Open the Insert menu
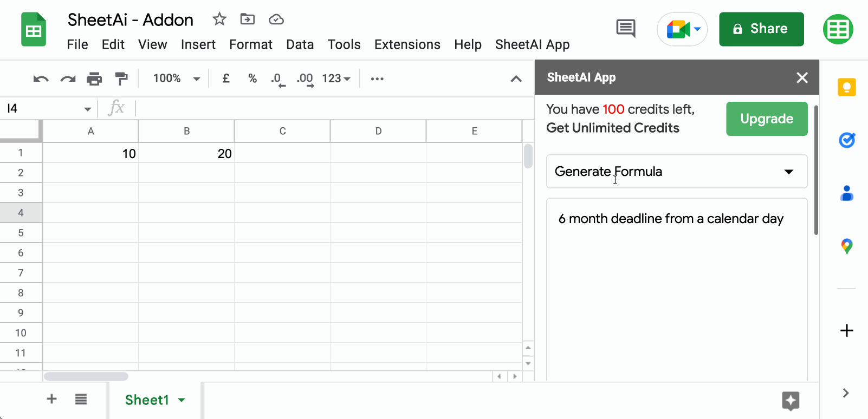The width and height of the screenshot is (868, 419). tap(198, 44)
